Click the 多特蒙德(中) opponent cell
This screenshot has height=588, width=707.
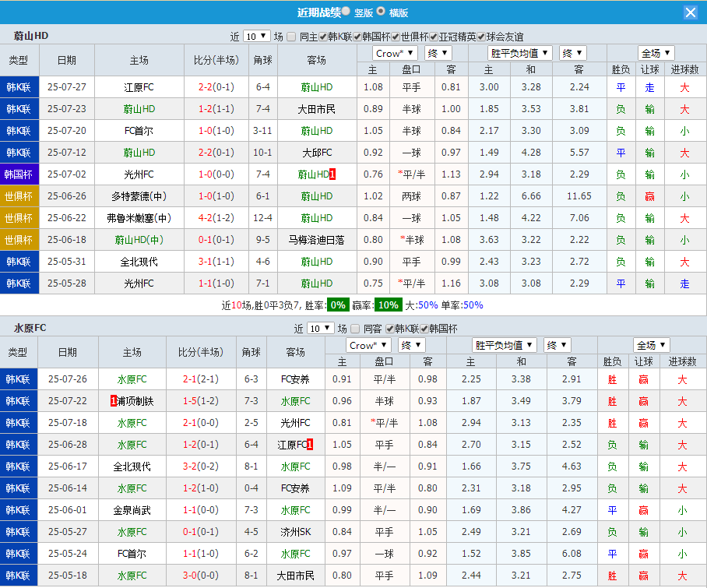(139, 196)
